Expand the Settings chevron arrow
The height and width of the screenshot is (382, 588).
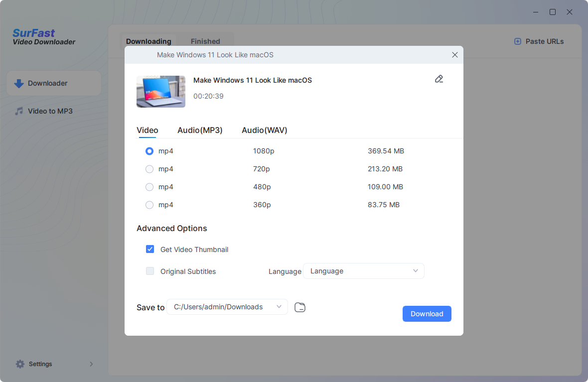(91, 364)
